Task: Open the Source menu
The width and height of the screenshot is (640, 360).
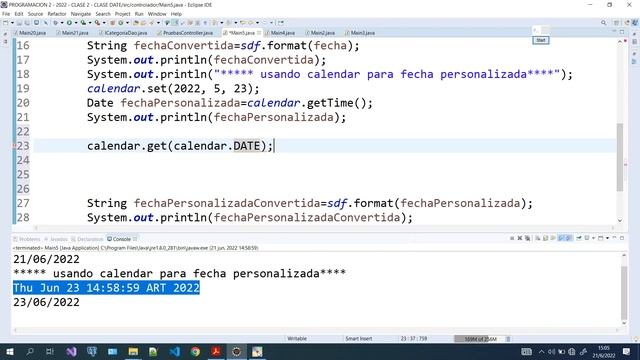Action: pyautogui.click(x=35, y=14)
